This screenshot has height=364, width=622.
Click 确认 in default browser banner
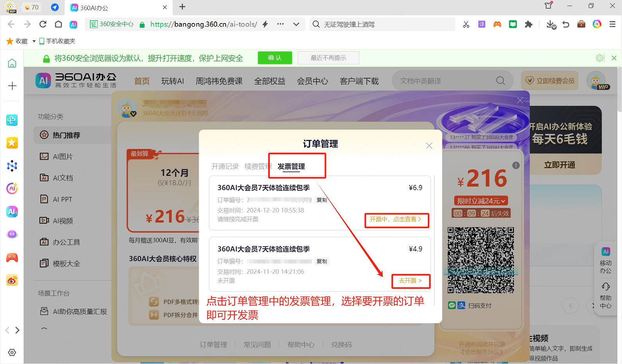click(x=275, y=58)
